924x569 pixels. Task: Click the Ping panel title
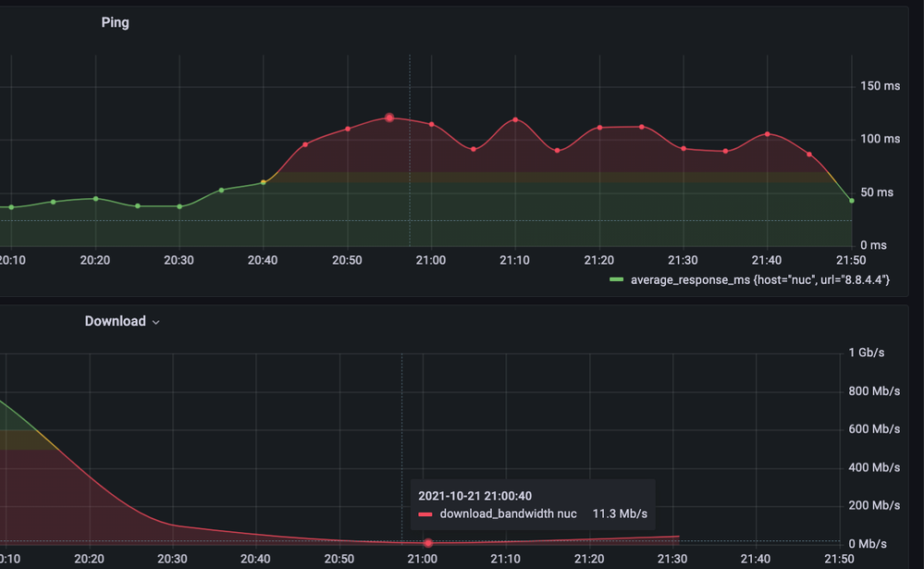point(115,21)
